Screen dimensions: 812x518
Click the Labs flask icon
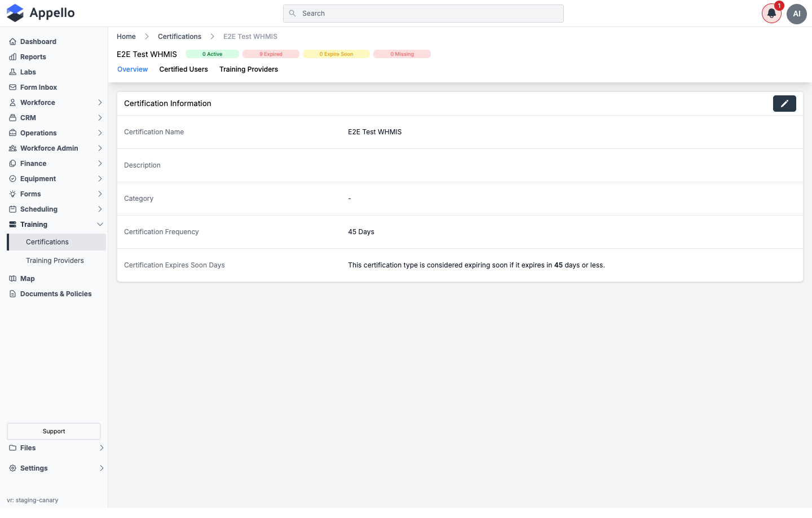[12, 72]
